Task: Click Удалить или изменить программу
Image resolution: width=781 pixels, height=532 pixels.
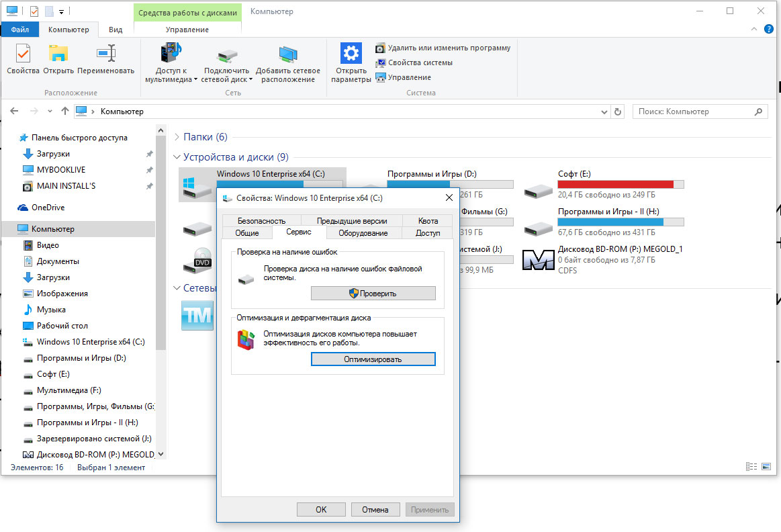Action: [443, 48]
